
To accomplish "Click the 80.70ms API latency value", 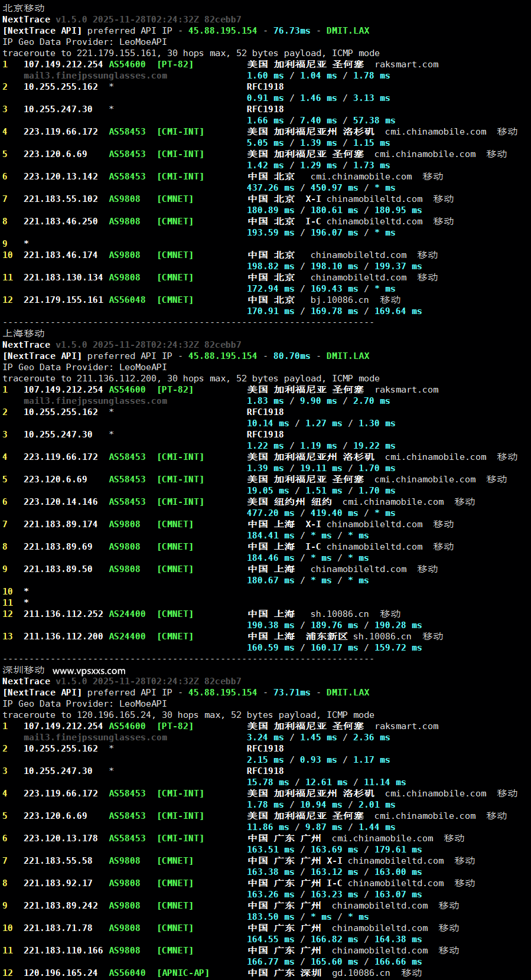I will coord(291,356).
